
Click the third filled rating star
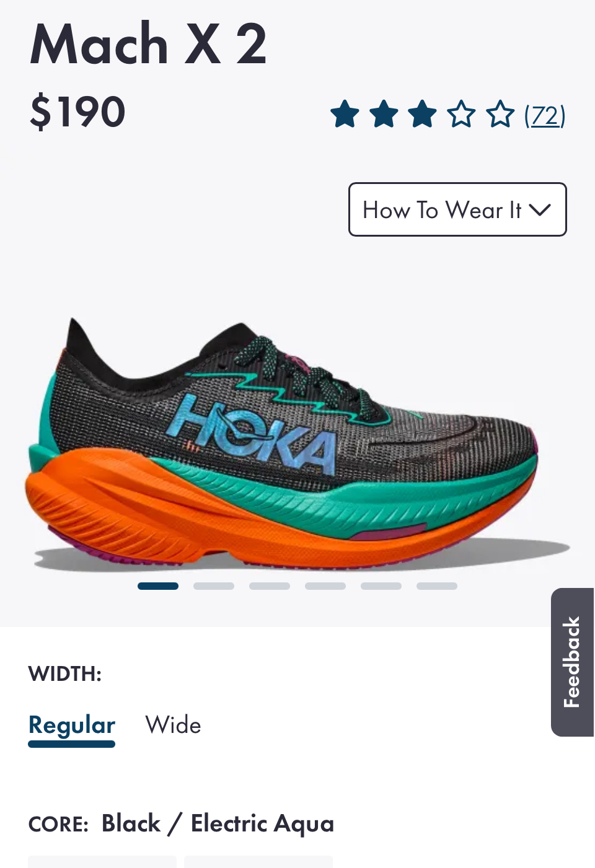(423, 115)
